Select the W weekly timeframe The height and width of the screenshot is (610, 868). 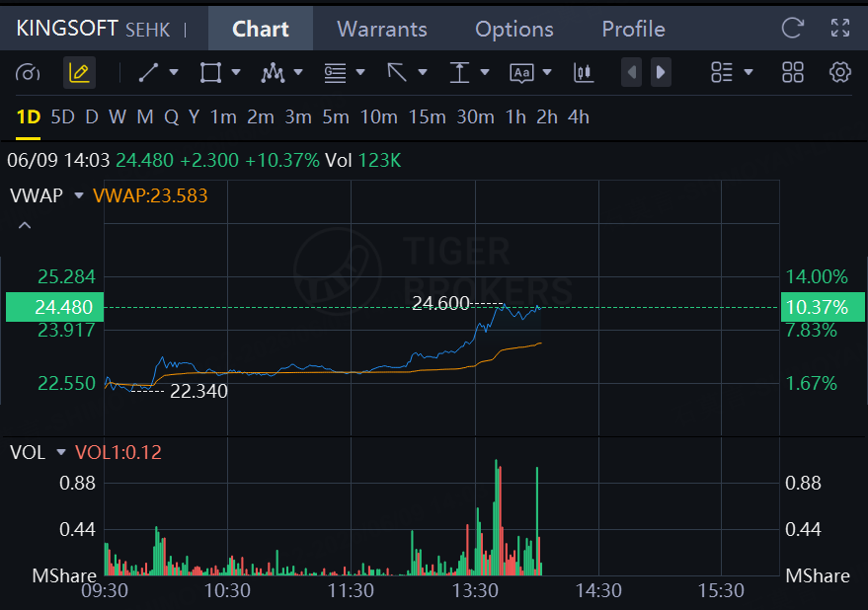tap(118, 117)
